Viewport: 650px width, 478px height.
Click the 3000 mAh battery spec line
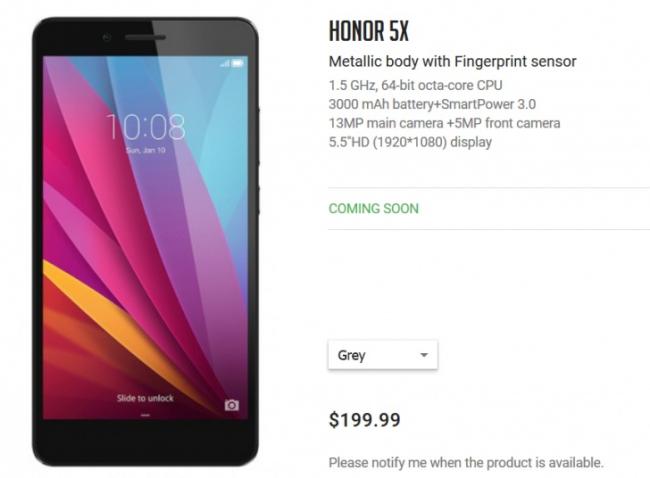[x=432, y=104]
